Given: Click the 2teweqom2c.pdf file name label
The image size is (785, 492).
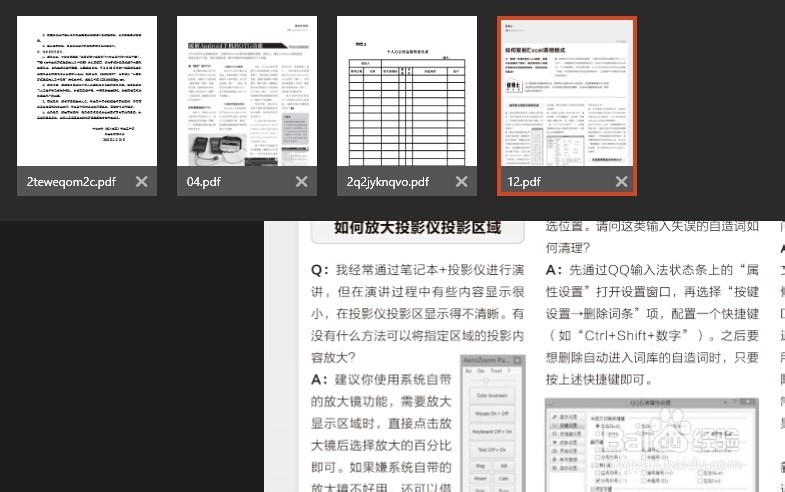Looking at the screenshot, I should coord(71,182).
